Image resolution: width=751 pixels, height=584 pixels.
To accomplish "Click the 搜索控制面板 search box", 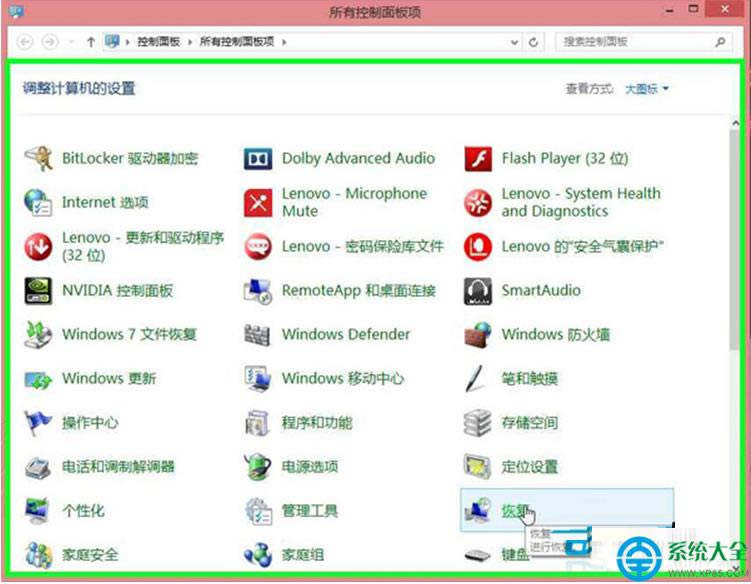I will 644,42.
